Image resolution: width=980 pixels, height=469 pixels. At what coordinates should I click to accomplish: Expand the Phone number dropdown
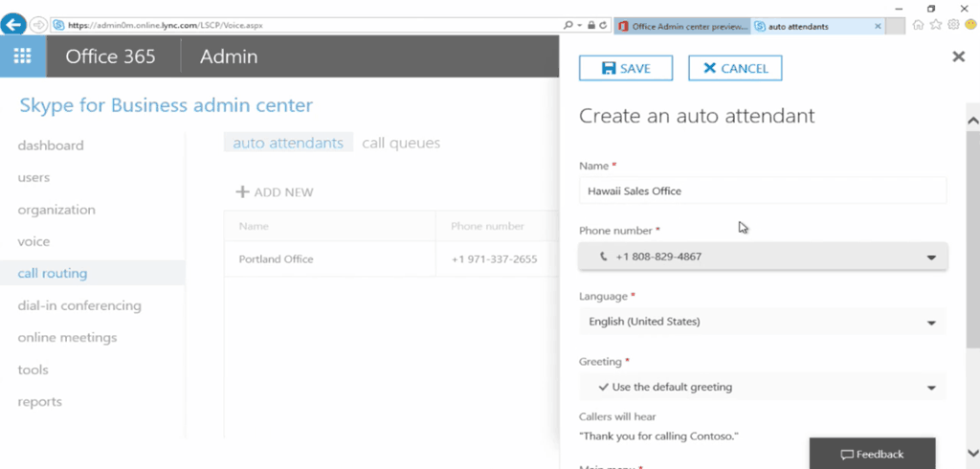tap(930, 257)
